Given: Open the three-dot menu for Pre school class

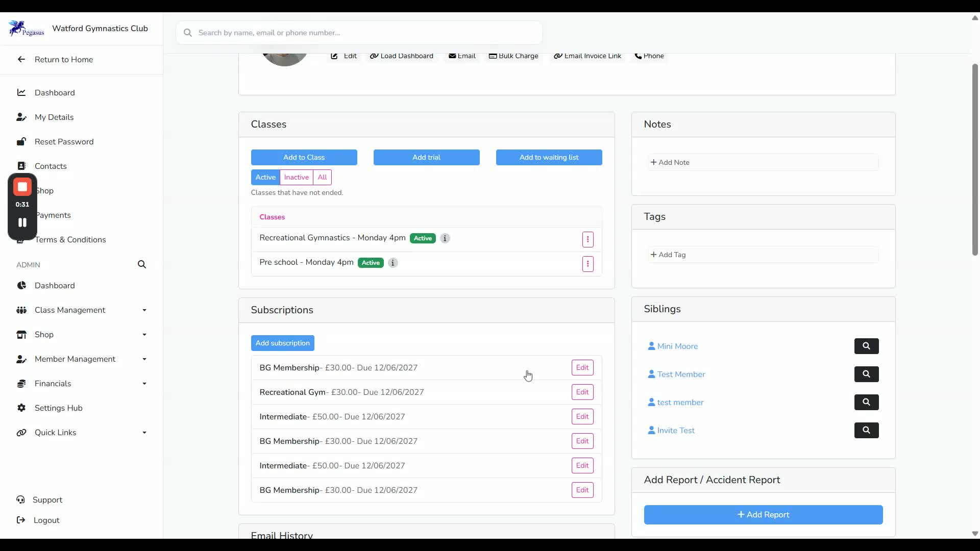Looking at the screenshot, I should coord(587,264).
